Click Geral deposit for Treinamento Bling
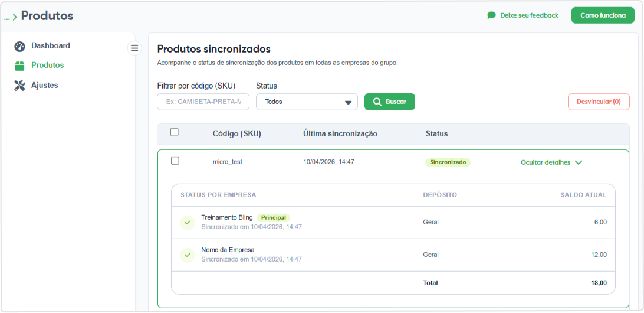This screenshot has width=644, height=313. click(431, 222)
